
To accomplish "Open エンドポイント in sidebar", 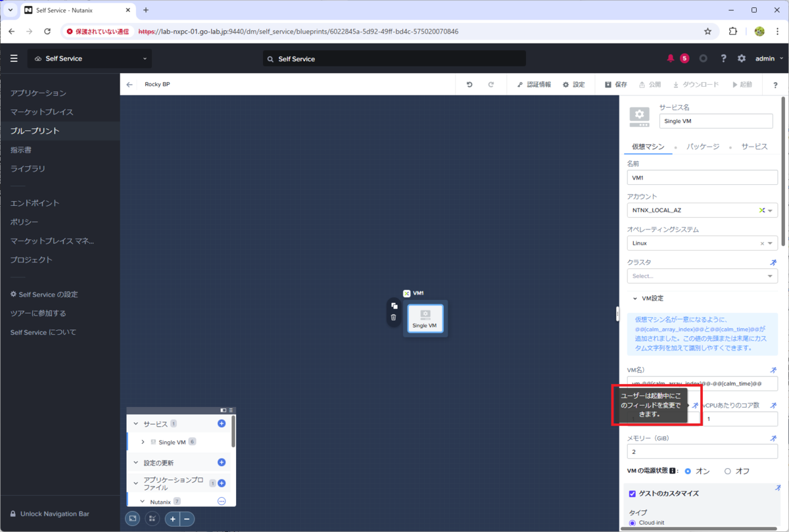I will (35, 203).
